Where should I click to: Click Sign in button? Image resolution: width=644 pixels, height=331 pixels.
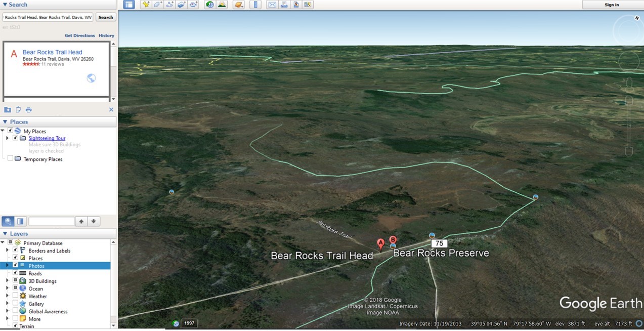coord(612,5)
